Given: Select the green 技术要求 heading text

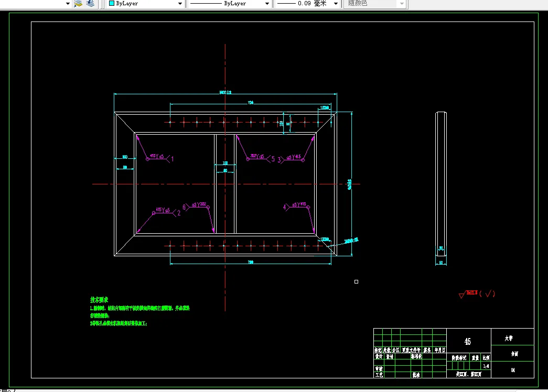Looking at the screenshot, I should pos(99,300).
